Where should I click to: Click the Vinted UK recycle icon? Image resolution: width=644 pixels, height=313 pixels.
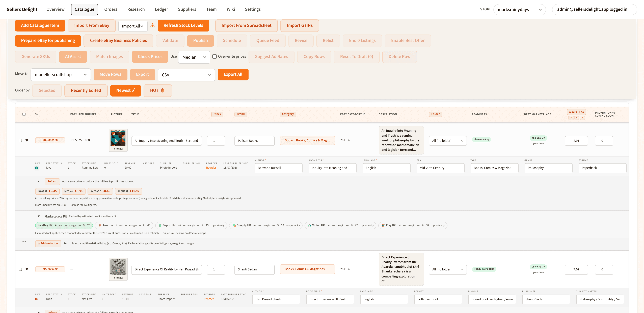pos(309,225)
